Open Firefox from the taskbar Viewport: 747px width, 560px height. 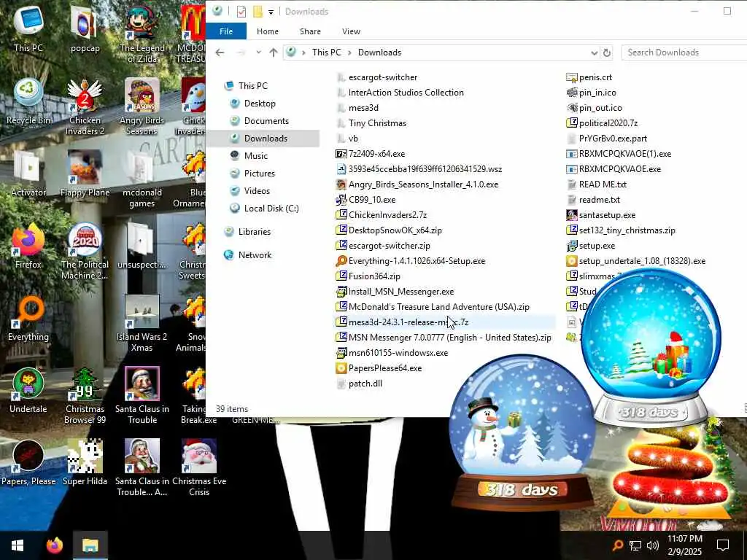[54, 545]
